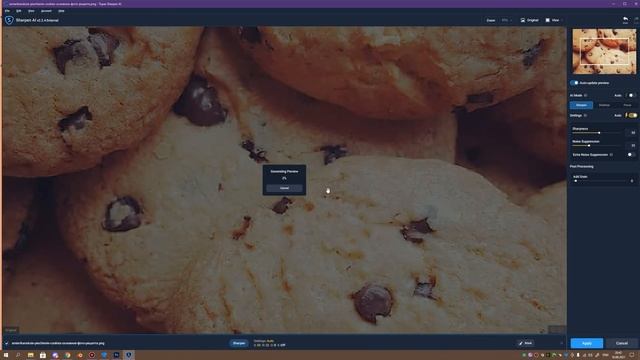
Task: Click Extra Noise Suppression info icon
Action: click(611, 155)
